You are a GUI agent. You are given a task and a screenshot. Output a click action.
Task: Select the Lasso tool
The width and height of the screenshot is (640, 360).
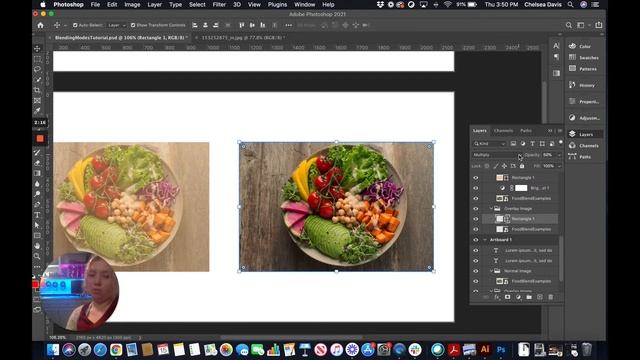click(x=37, y=69)
